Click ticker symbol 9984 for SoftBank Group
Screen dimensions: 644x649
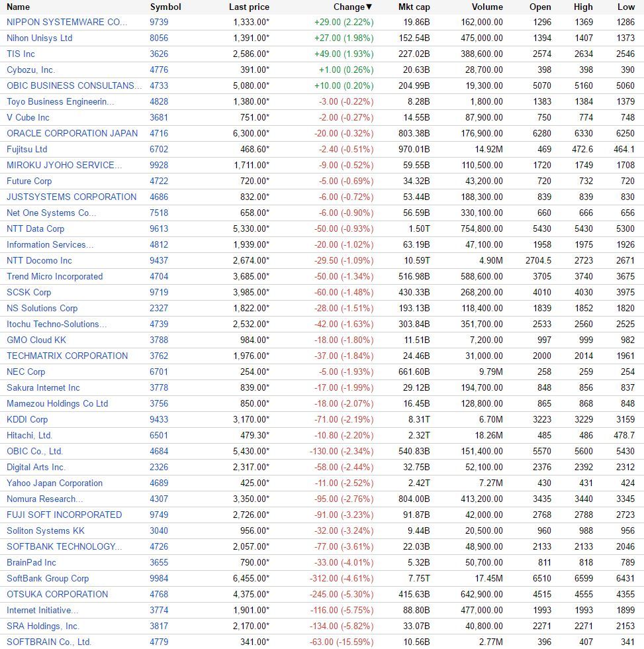[159, 578]
